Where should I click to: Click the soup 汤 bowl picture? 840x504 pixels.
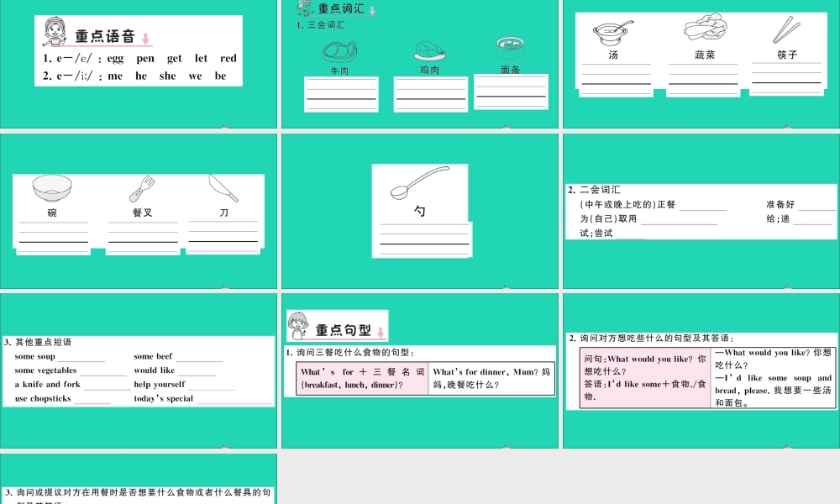tap(612, 34)
